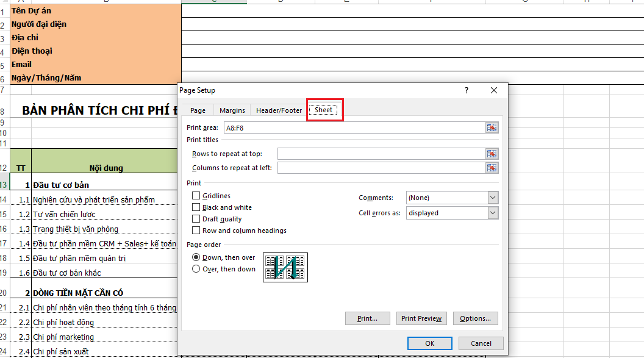This screenshot has width=644, height=358.
Task: Click the collapse dialog icon for rows to repeat
Action: coord(492,153)
